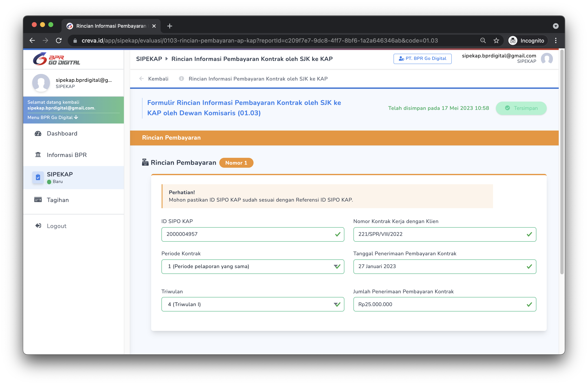Click the browser back arrow
The height and width of the screenshot is (385, 588).
pyautogui.click(x=32, y=40)
